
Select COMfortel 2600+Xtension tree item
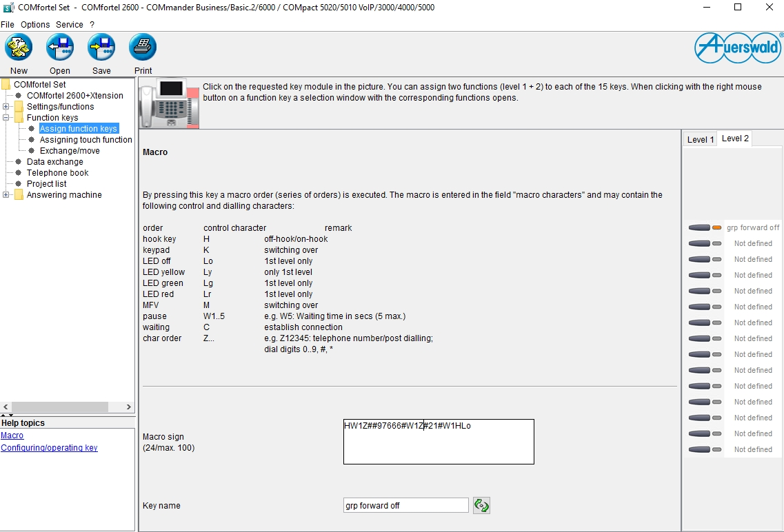pyautogui.click(x=75, y=95)
